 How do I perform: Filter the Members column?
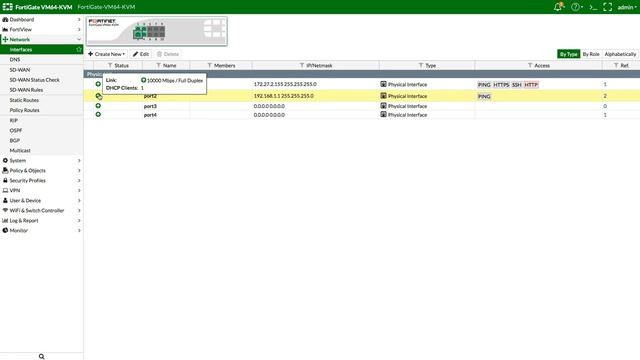click(x=209, y=65)
